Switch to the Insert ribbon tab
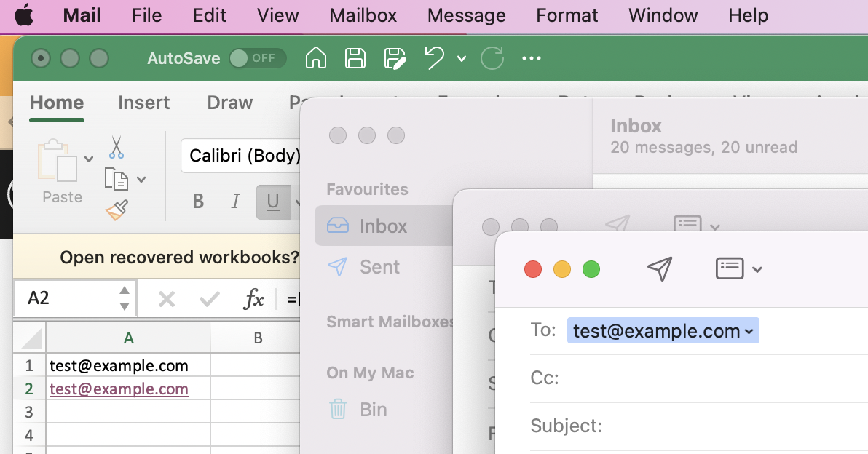 coord(143,103)
